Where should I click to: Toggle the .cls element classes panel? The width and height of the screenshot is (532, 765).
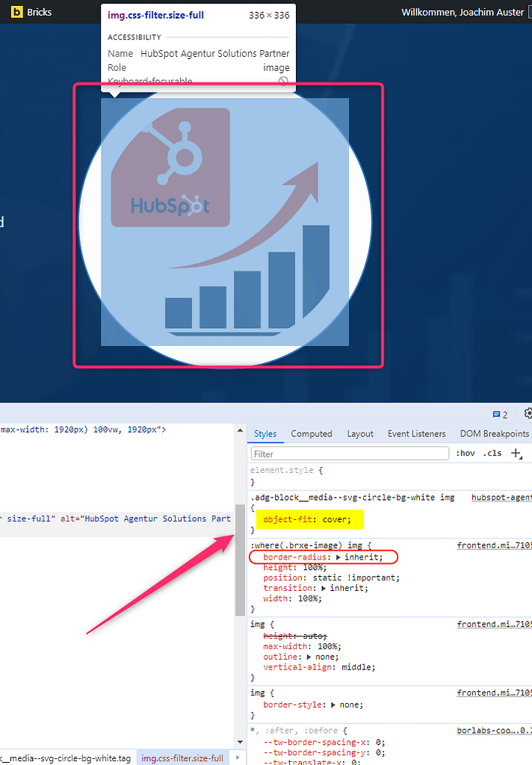pos(492,453)
